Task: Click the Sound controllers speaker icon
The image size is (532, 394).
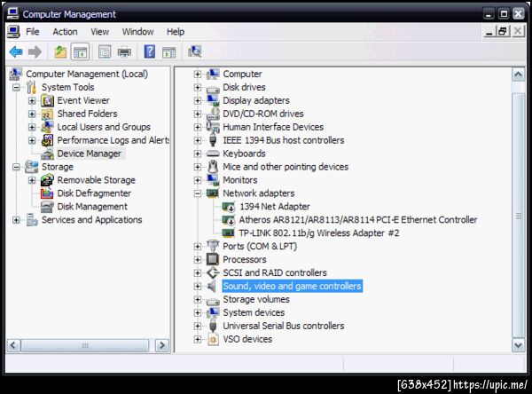Action: [x=211, y=286]
